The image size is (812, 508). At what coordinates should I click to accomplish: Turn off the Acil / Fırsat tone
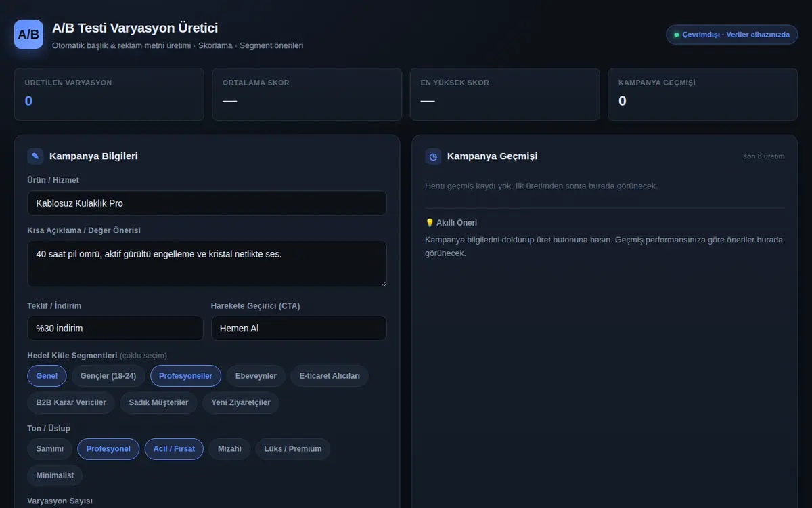(174, 449)
